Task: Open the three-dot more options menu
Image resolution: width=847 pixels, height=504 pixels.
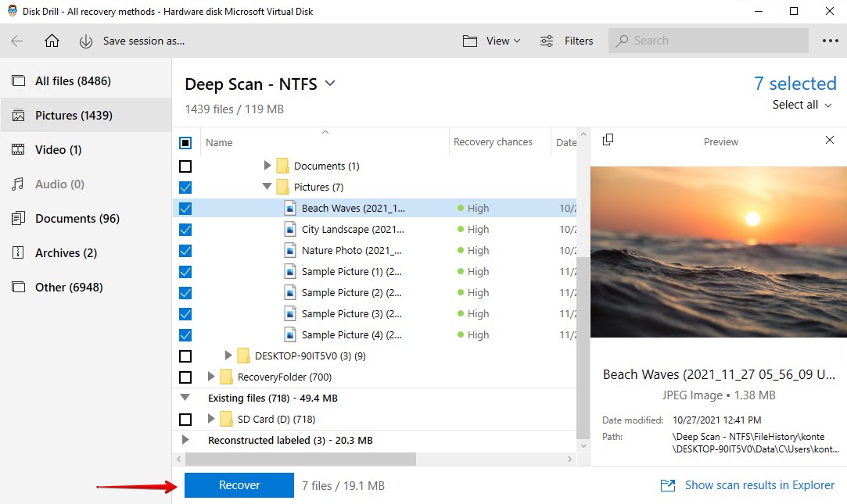Action: 830,41
